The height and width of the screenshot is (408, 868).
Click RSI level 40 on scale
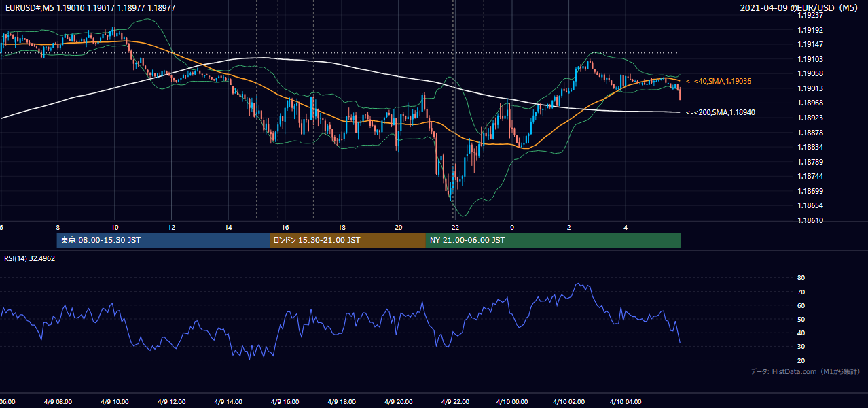click(x=801, y=333)
